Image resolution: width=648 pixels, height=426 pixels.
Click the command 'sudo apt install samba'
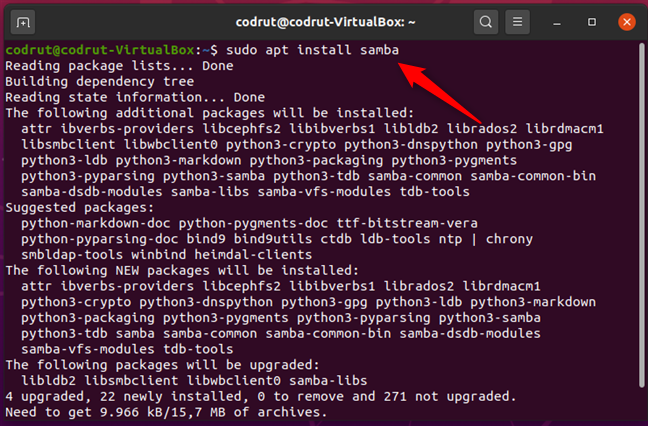[x=312, y=50]
